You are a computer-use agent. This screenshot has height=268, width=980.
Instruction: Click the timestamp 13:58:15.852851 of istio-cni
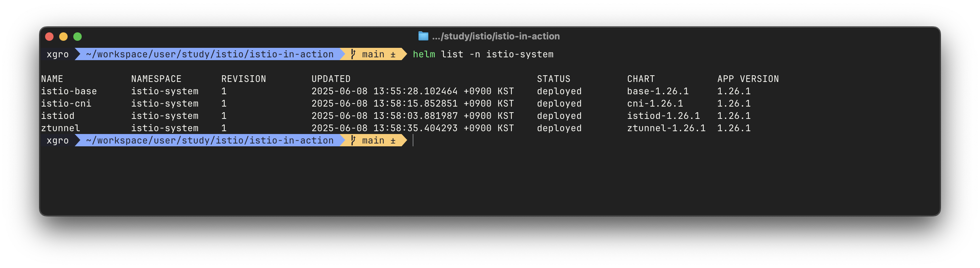415,104
